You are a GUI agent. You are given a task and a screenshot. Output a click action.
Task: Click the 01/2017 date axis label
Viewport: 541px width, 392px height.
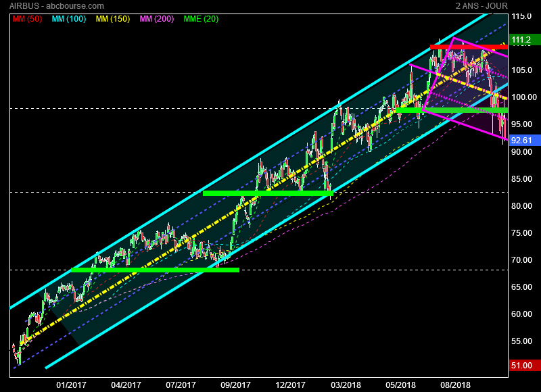(x=71, y=385)
